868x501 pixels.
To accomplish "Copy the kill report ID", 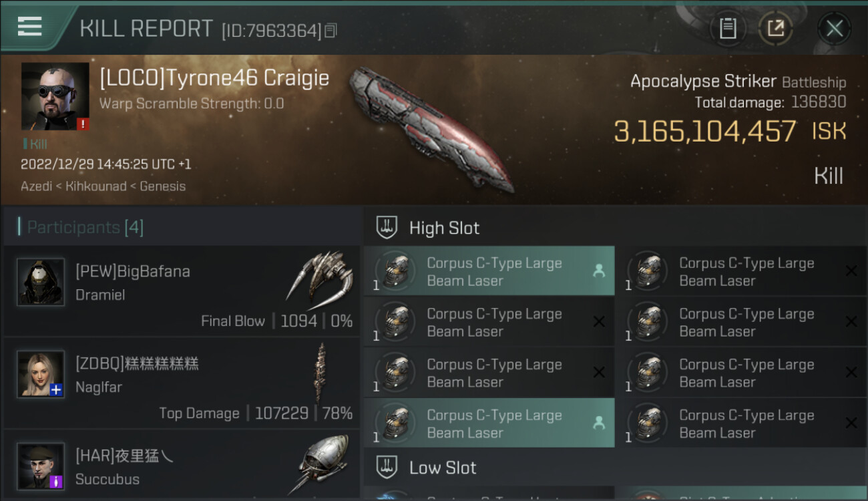I will [331, 30].
